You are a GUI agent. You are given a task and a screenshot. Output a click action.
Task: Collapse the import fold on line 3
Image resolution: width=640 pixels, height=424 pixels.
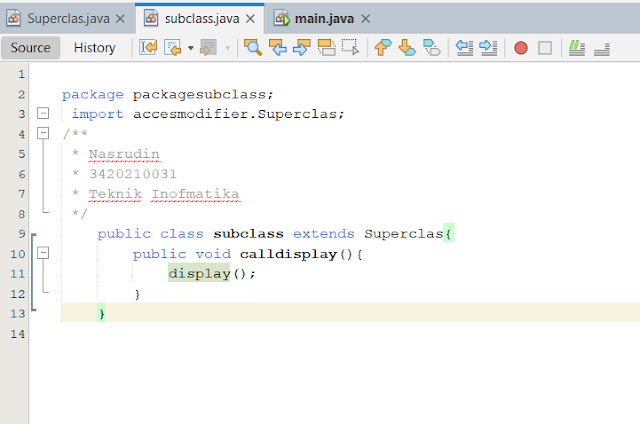pos(43,113)
